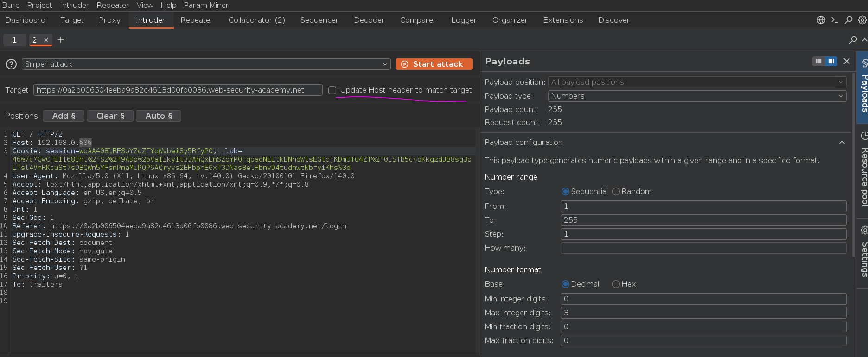Open the globe browser icon in top bar
This screenshot has width=868, height=357.
coord(821,20)
